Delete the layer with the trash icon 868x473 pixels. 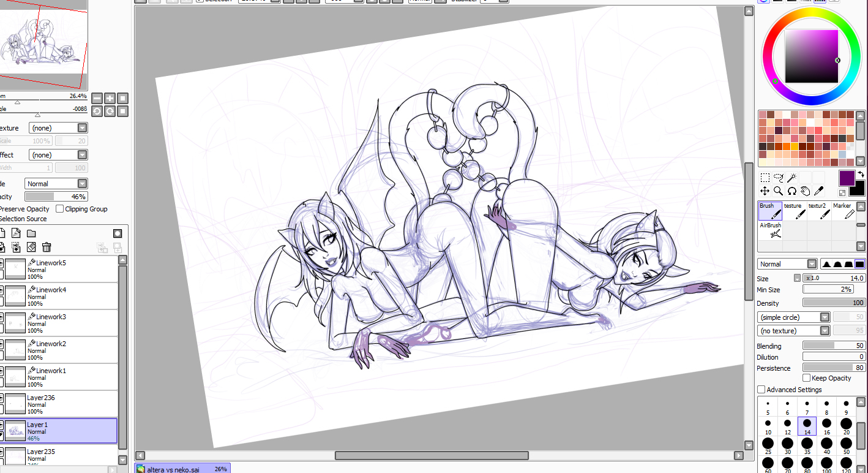pyautogui.click(x=47, y=248)
